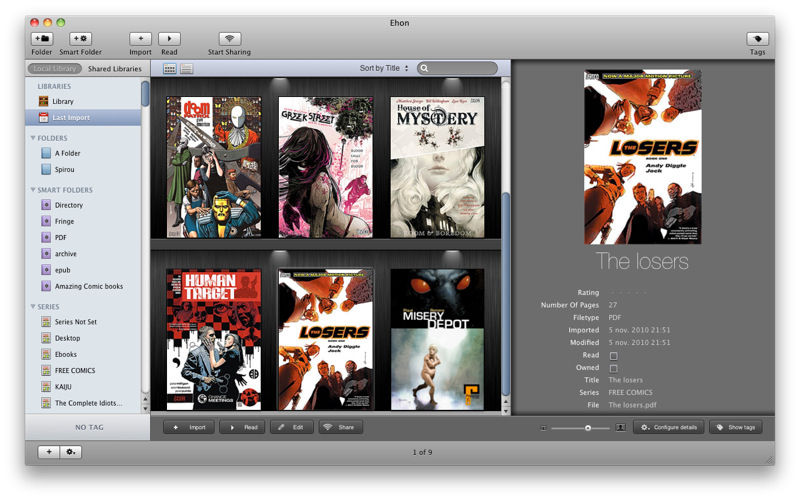Switch to list view
Viewport: 800px width, 500px height.
pyautogui.click(x=186, y=68)
